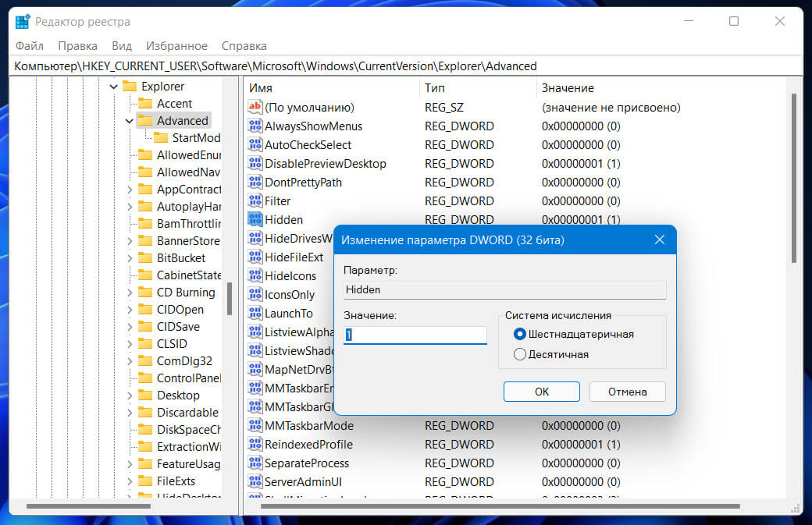
Task: Expand the AppContract tree node
Action: (130, 190)
